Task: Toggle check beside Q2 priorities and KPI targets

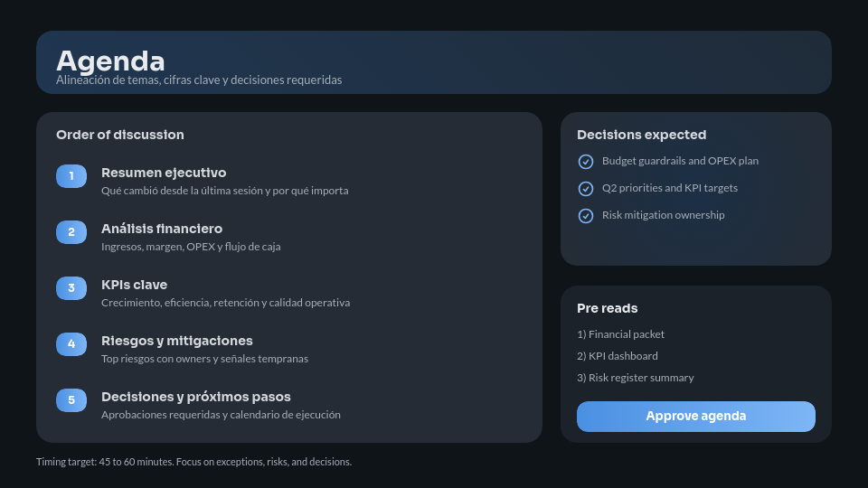Action: [585, 189]
